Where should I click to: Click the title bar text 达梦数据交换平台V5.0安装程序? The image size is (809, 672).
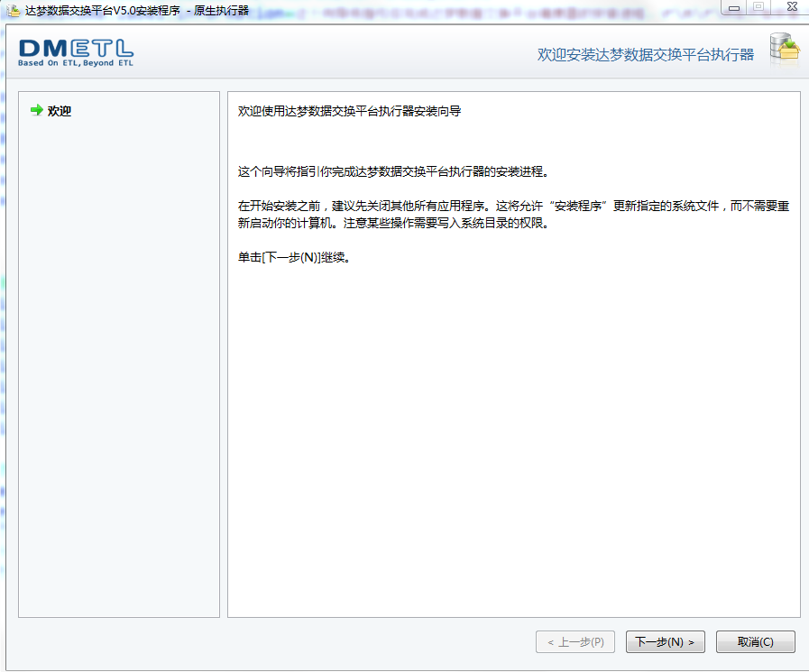(103, 10)
